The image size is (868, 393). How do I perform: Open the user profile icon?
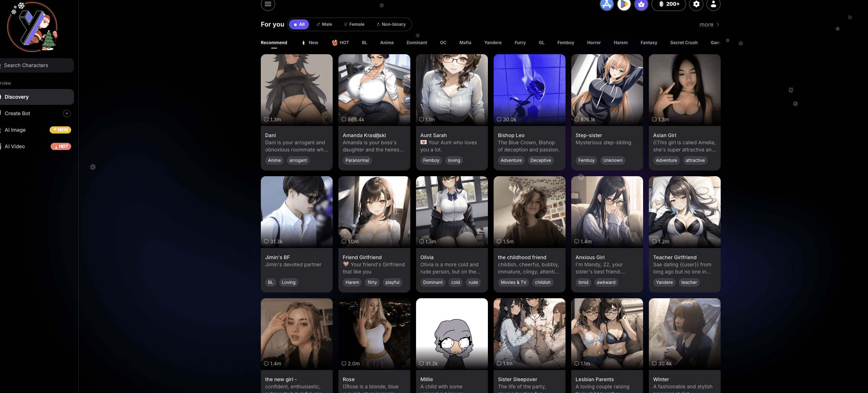tap(714, 4)
